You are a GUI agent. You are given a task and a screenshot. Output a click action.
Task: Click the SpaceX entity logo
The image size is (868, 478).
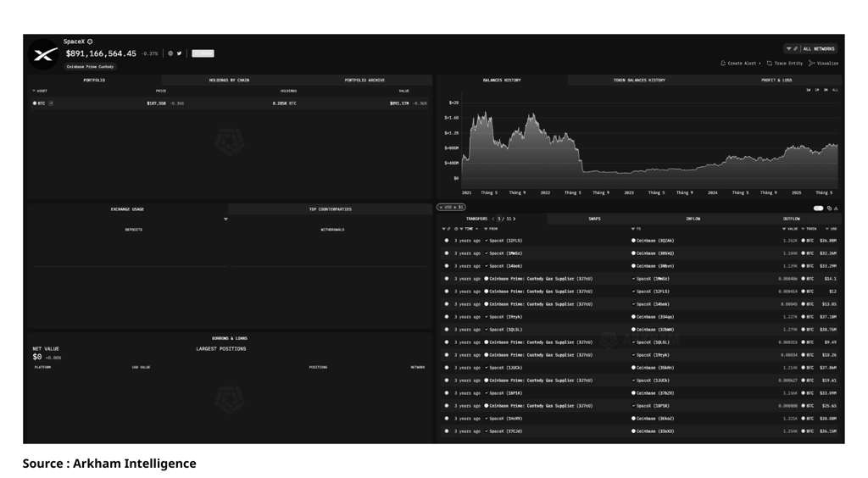pos(44,54)
